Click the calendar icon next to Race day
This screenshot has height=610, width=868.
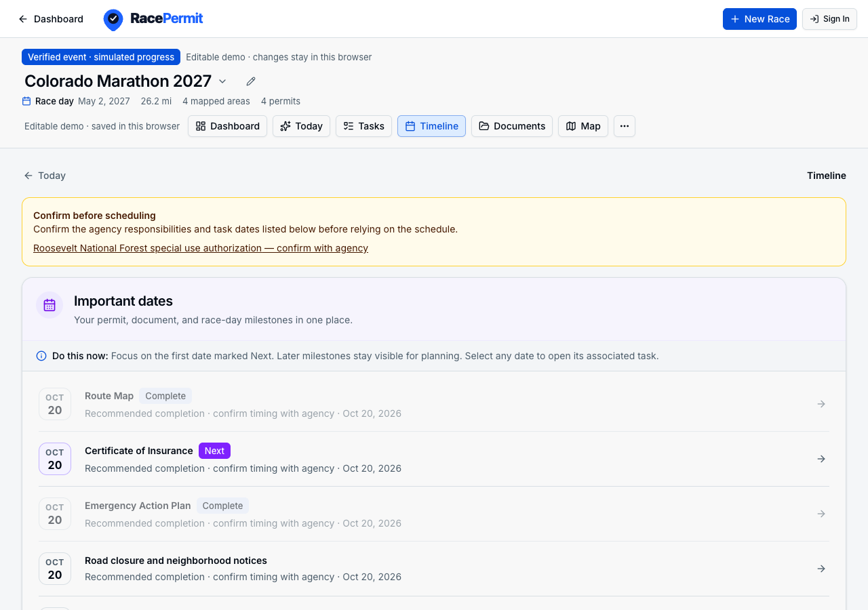[x=26, y=101]
